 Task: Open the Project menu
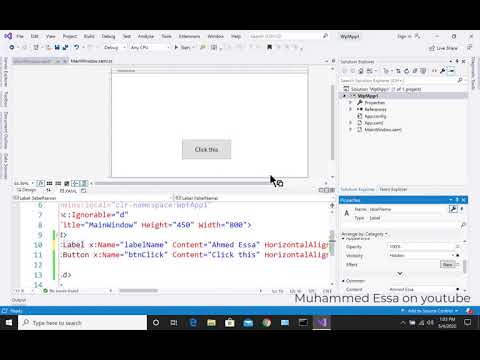70,36
